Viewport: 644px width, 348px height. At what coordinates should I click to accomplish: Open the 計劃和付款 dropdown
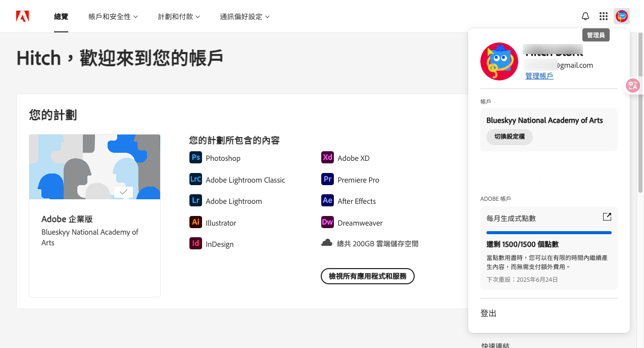coord(179,16)
